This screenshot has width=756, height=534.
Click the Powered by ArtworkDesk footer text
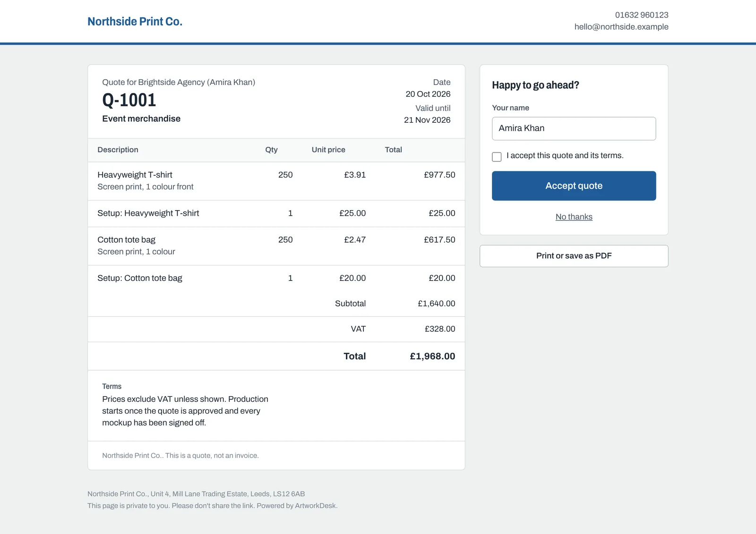click(297, 506)
